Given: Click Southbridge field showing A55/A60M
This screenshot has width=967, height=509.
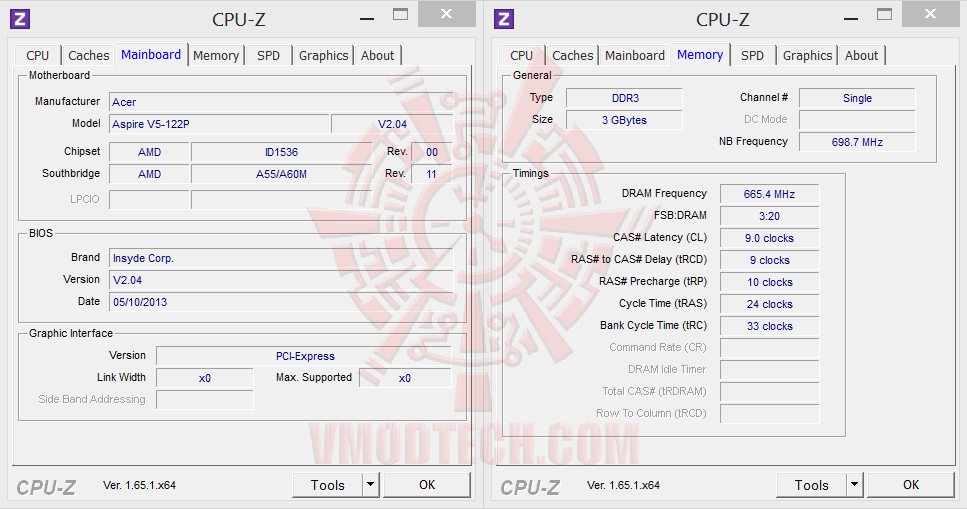Looking at the screenshot, I should click(x=281, y=174).
